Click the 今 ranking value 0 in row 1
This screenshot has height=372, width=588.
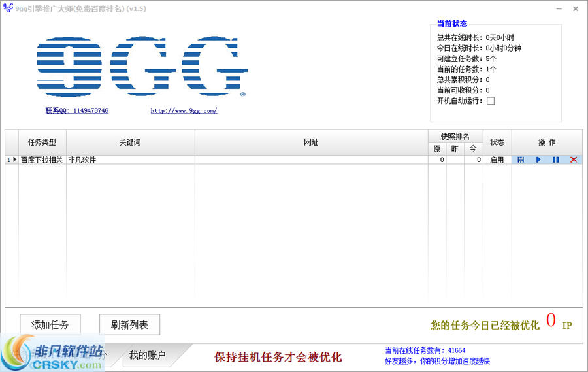[473, 160]
